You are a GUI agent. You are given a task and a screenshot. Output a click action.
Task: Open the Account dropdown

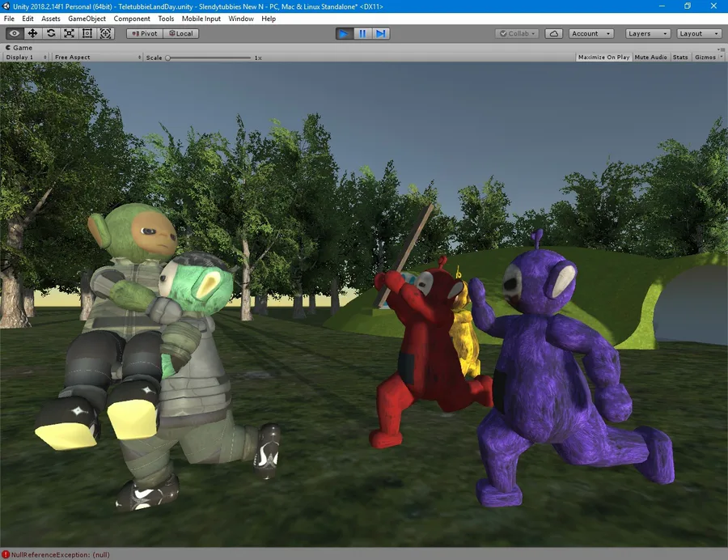[x=591, y=33]
